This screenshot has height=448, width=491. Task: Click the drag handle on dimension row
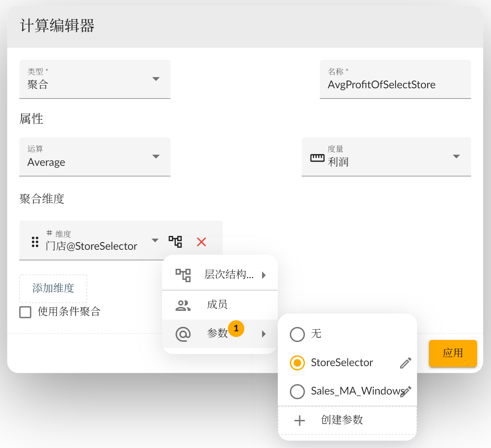35,242
